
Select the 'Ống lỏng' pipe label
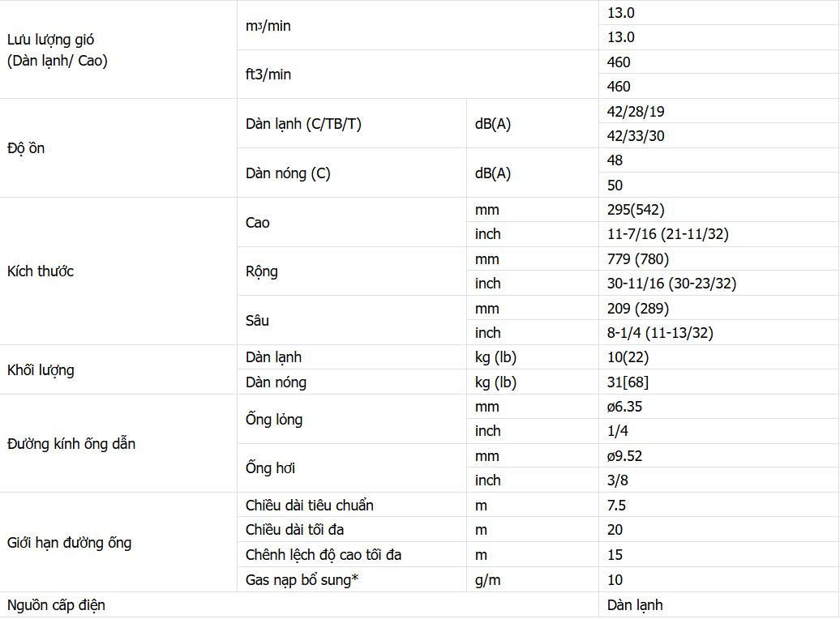pyautogui.click(x=274, y=420)
